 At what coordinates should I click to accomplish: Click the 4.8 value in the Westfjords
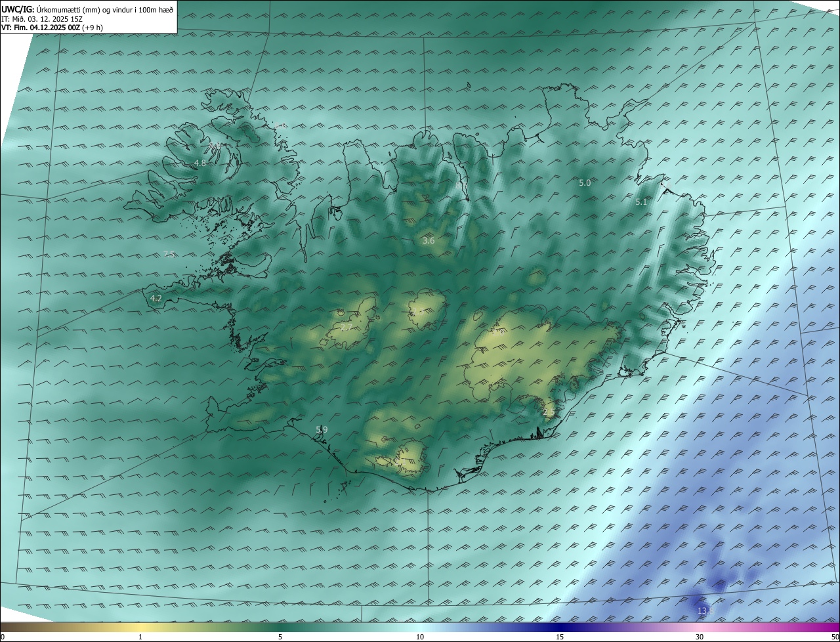(200, 163)
